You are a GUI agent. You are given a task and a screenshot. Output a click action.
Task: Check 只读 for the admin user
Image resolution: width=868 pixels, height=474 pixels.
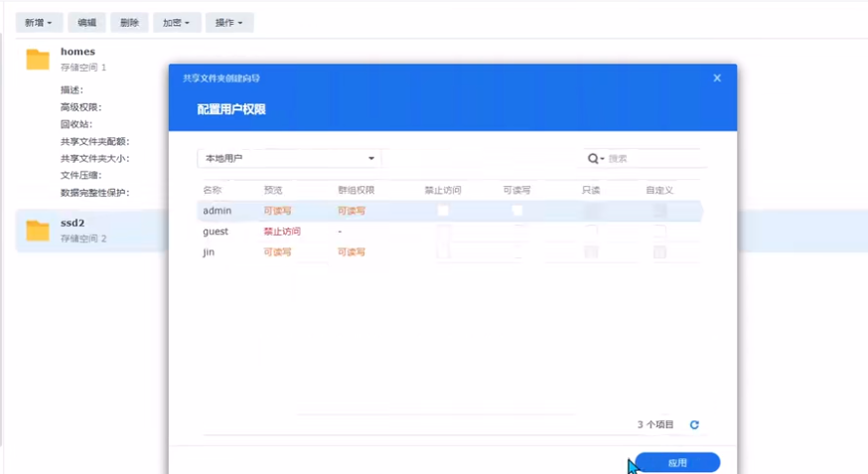[591, 211]
